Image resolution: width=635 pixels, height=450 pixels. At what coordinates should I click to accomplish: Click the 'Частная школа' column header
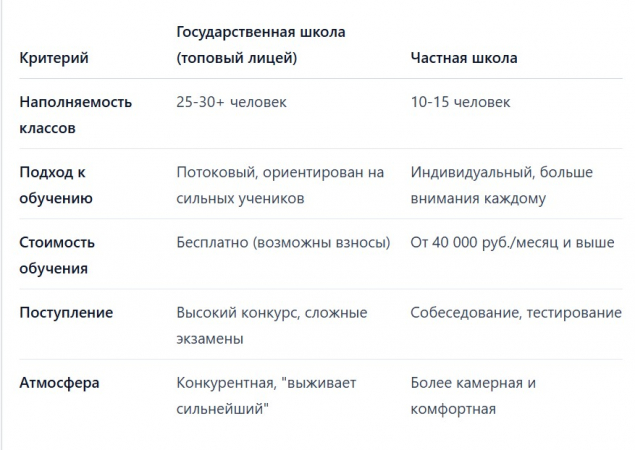(x=464, y=58)
